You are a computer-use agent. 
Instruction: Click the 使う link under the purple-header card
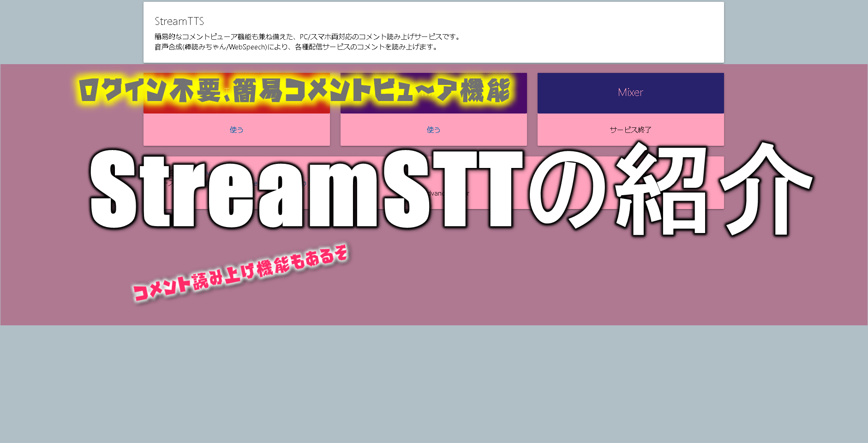pos(433,130)
